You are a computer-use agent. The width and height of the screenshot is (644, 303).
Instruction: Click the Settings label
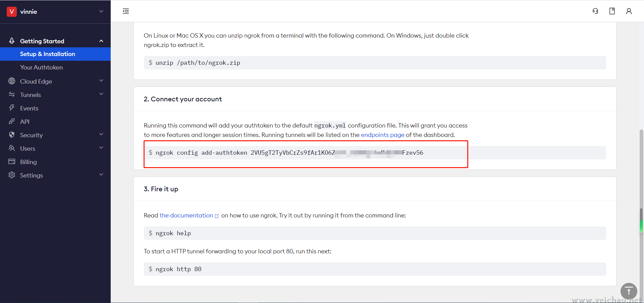(32, 175)
